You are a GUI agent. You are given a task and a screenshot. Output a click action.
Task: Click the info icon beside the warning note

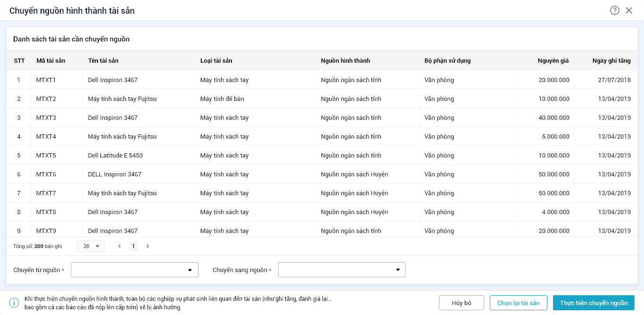point(15,303)
